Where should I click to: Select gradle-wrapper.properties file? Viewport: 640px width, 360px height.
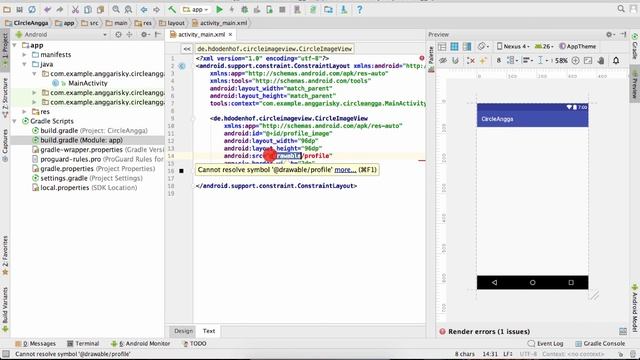(98, 149)
